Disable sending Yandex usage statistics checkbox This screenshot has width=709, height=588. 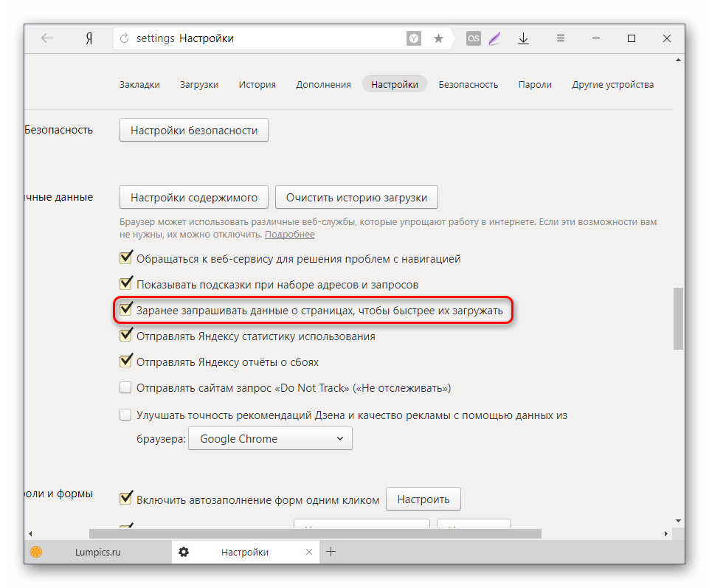coord(125,335)
